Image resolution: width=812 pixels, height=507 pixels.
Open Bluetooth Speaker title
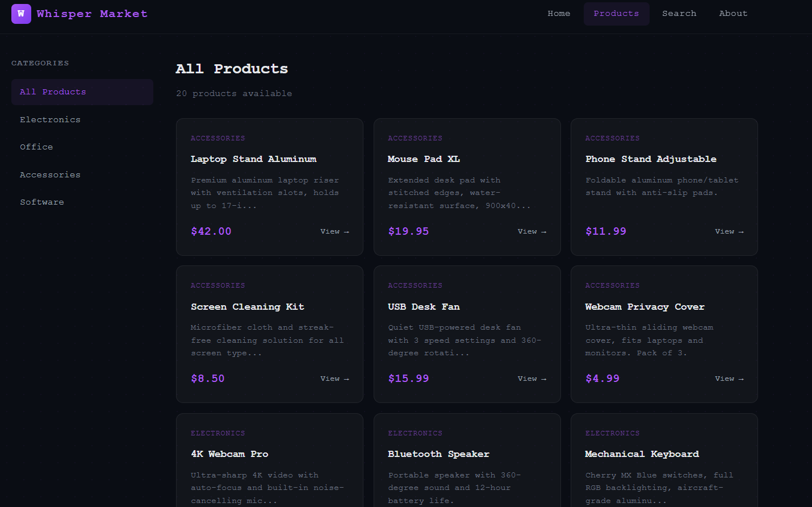pos(438,454)
